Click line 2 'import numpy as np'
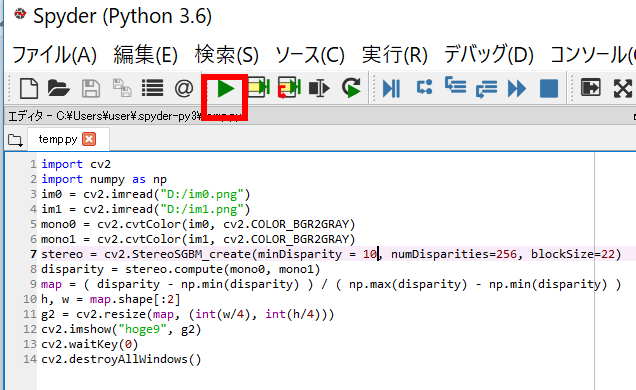Image resolution: width=636 pixels, height=390 pixels. click(x=104, y=179)
